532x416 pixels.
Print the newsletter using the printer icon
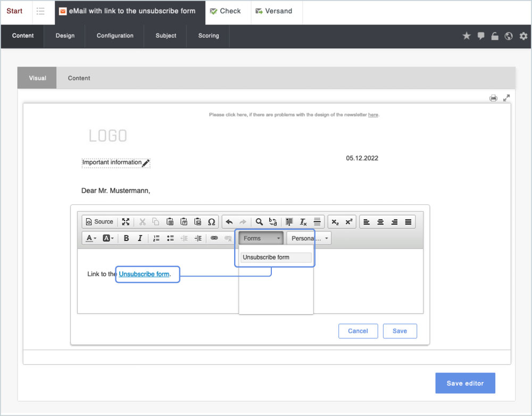pyautogui.click(x=493, y=98)
